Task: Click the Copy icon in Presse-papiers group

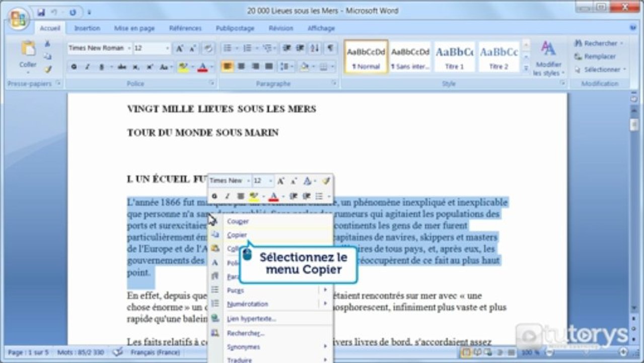Action: [x=47, y=56]
